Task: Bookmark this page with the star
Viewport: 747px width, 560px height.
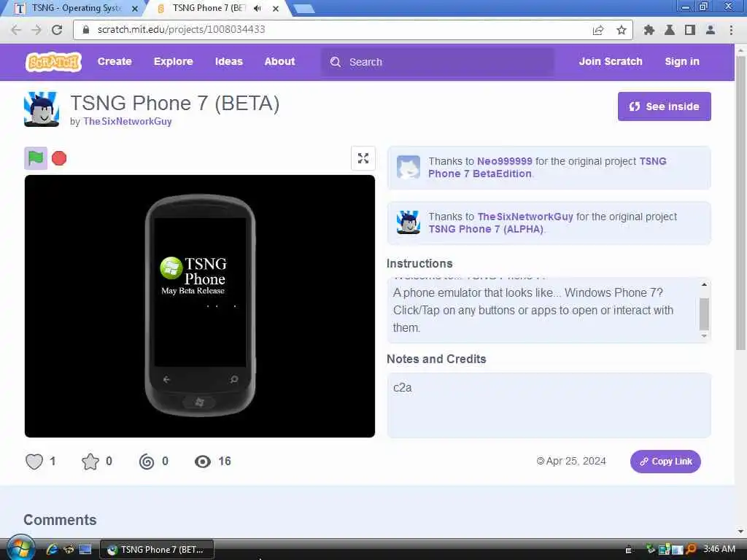Action: (x=622, y=30)
